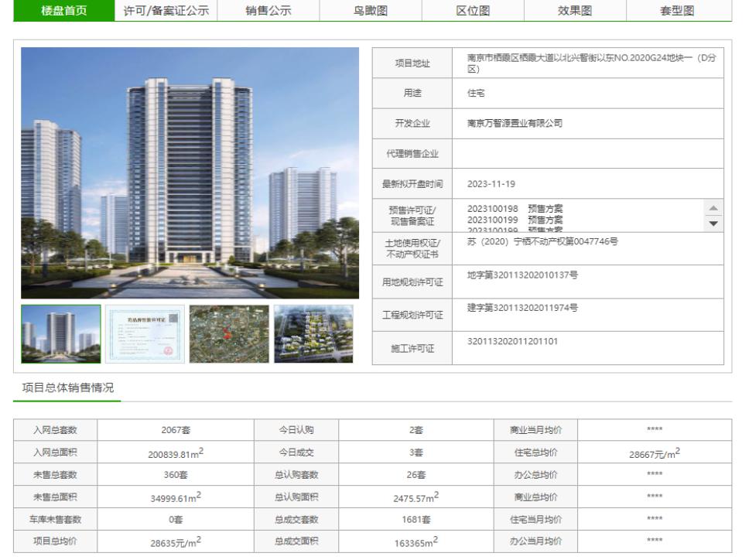
Task: Click the large building rendering image
Action: pyautogui.click(x=190, y=172)
